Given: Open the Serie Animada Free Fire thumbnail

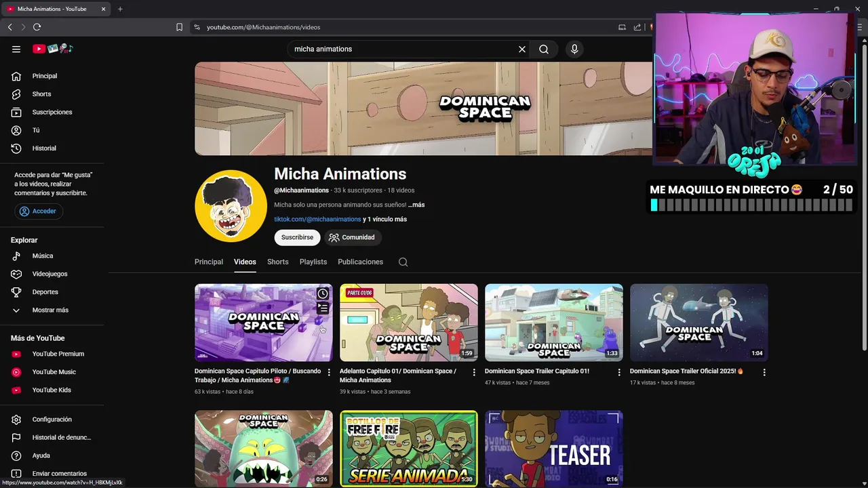Looking at the screenshot, I should point(409,449).
